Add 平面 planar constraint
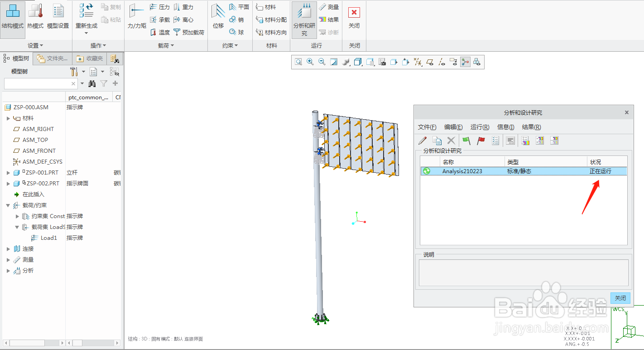This screenshot has height=350, width=644. [x=239, y=7]
